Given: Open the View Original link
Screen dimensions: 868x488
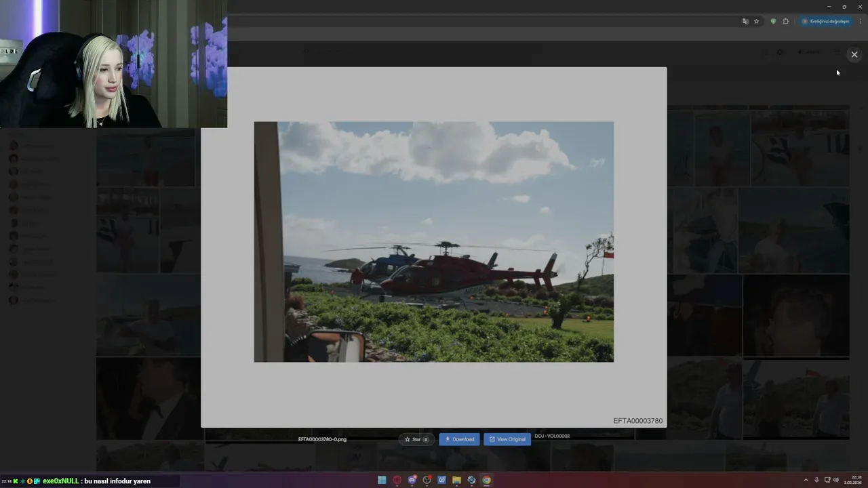Looking at the screenshot, I should 507,439.
